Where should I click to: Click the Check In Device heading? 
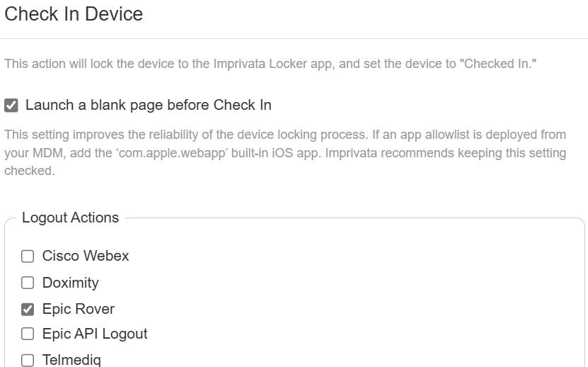[x=74, y=14]
